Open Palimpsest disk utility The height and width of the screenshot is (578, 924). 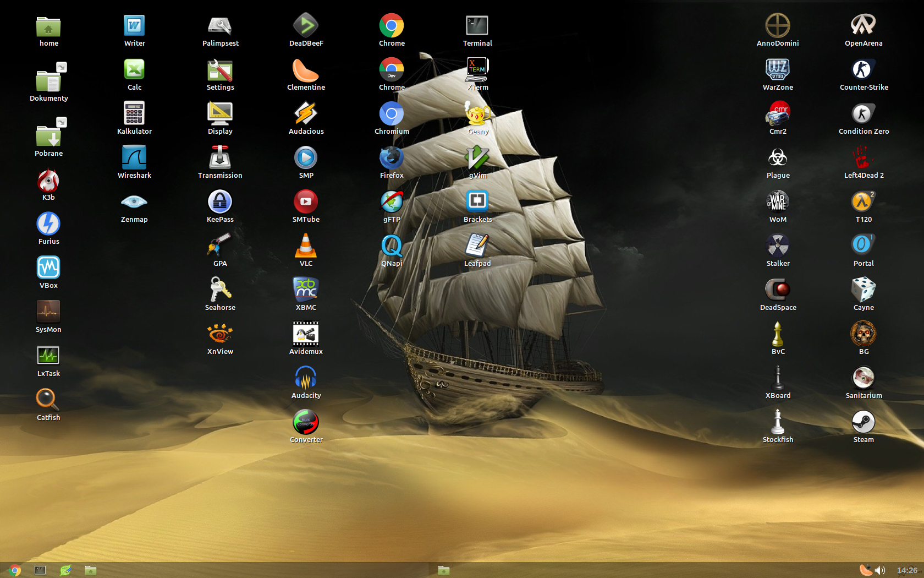[220, 26]
